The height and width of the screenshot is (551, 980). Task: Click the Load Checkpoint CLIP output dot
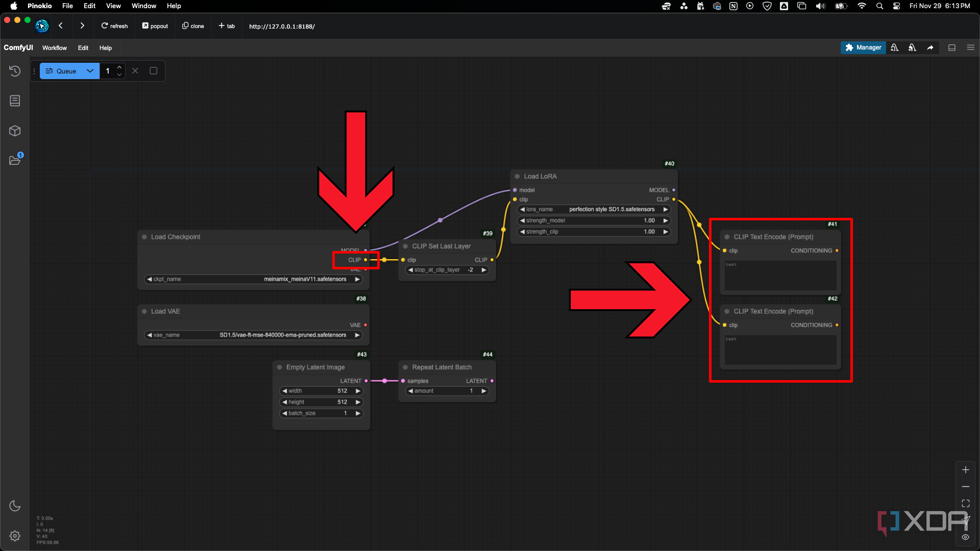click(365, 260)
